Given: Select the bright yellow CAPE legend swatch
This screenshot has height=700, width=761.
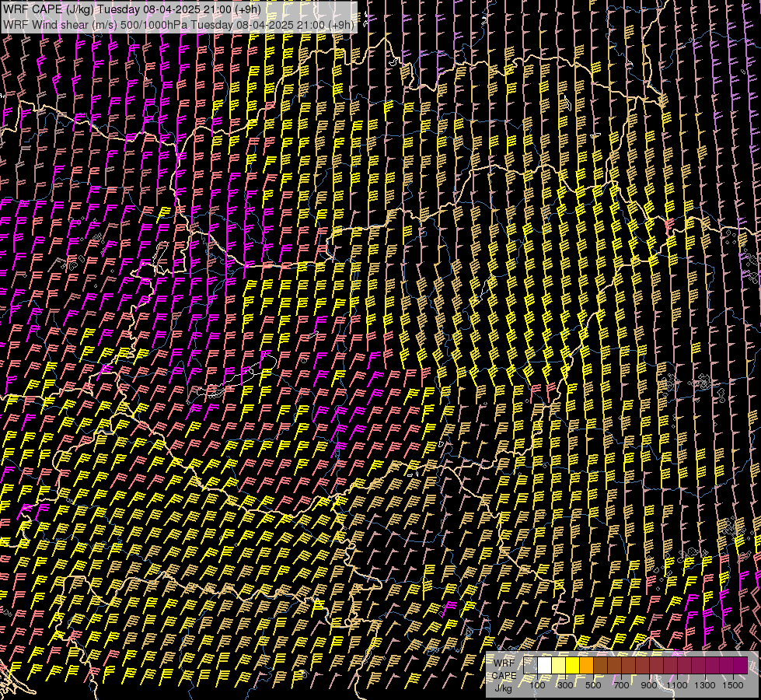Looking at the screenshot, I should pyautogui.click(x=573, y=666).
